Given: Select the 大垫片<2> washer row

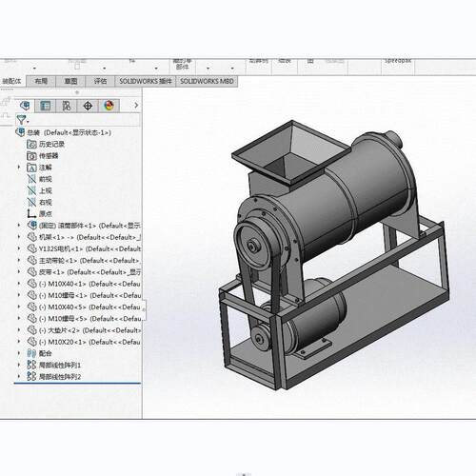Looking at the screenshot, I should pyautogui.click(x=84, y=330).
